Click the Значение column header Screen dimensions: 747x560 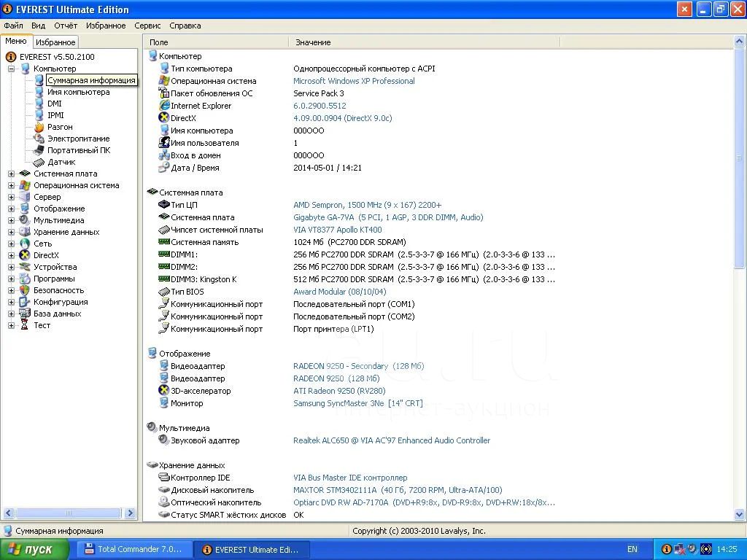coord(424,42)
